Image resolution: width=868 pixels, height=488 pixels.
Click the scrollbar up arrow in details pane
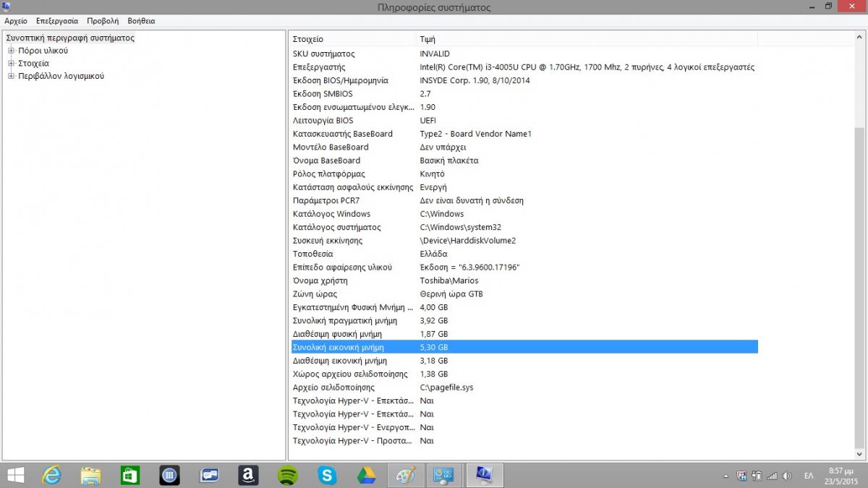point(859,36)
